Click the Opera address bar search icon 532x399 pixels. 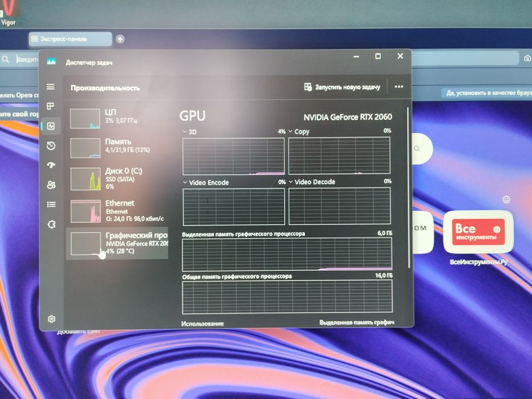6,59
